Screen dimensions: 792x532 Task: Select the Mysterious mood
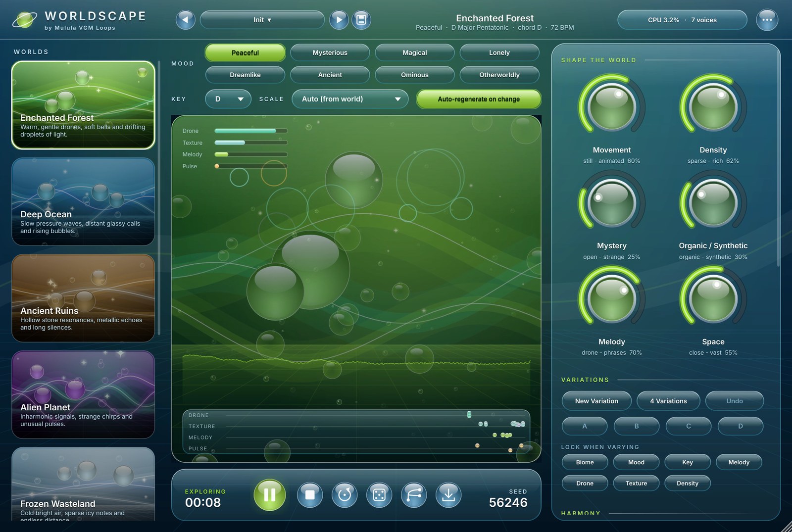330,52
